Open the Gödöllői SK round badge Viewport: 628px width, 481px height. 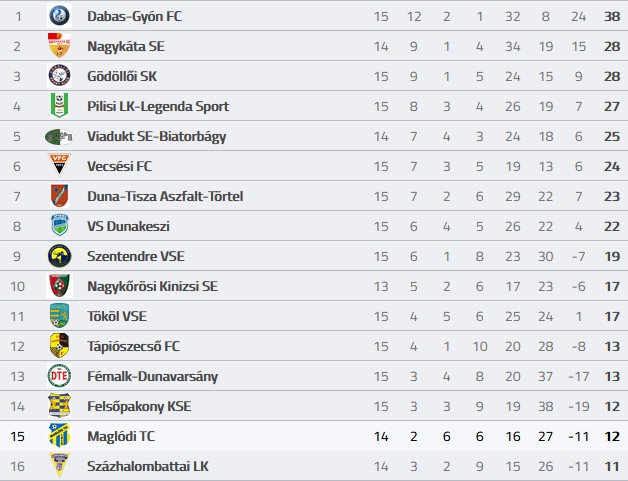point(59,76)
